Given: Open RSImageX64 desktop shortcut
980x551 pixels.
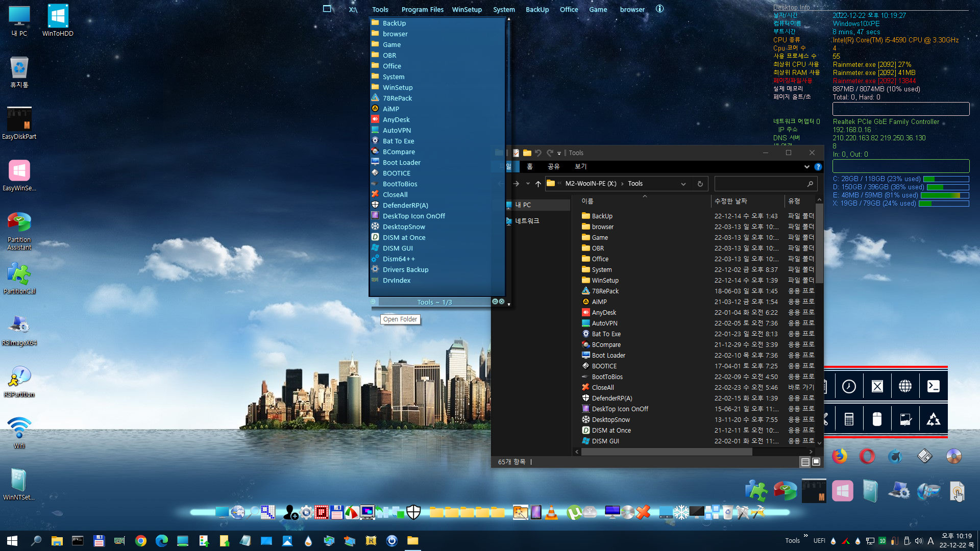Looking at the screenshot, I should coord(19,330).
